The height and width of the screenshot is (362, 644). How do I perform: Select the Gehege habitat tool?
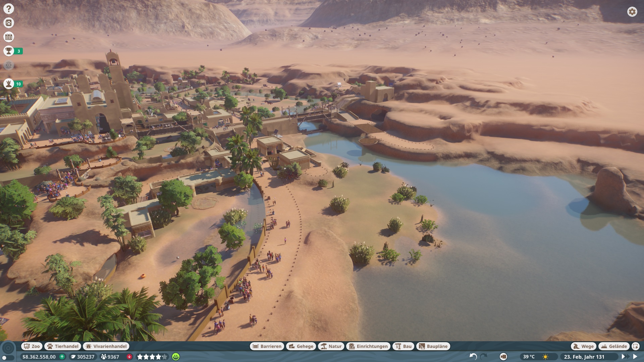[301, 346]
